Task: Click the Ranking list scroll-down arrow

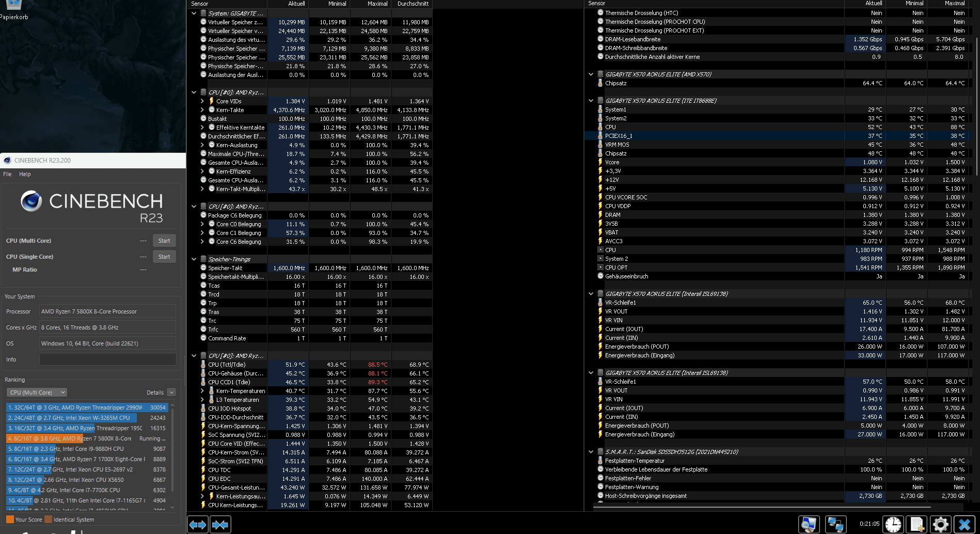Action: (172, 507)
